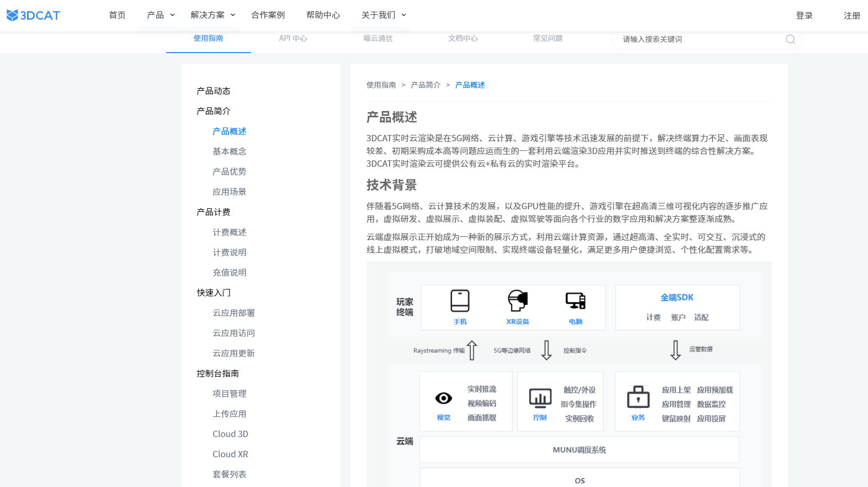Expand the 解决方案 dropdown chevron
Viewport: 868px width, 487px height.
coord(233,15)
